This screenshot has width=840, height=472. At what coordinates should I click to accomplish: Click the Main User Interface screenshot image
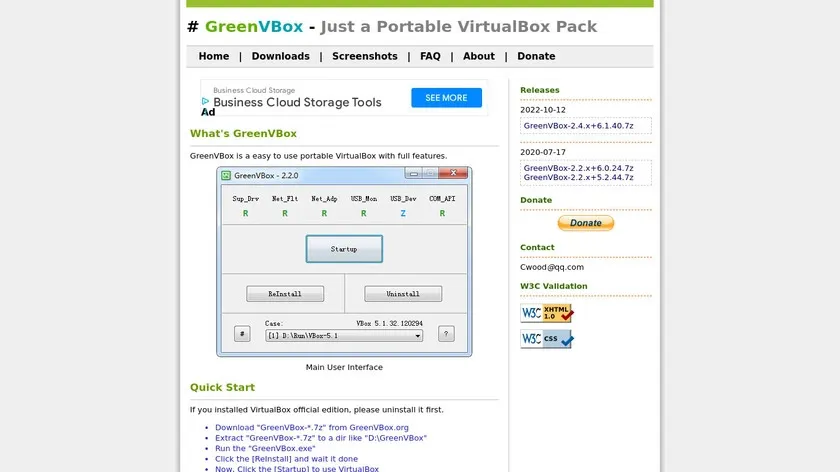click(x=344, y=261)
